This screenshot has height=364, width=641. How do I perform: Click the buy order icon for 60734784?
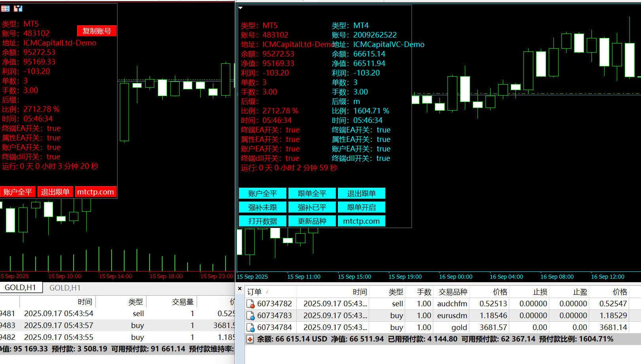click(x=250, y=328)
